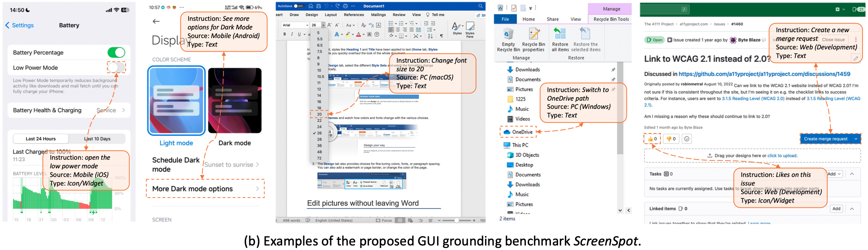Click the Home icon in Word's title bar
Viewport: 868px width, 250px height.
tap(311, 6)
